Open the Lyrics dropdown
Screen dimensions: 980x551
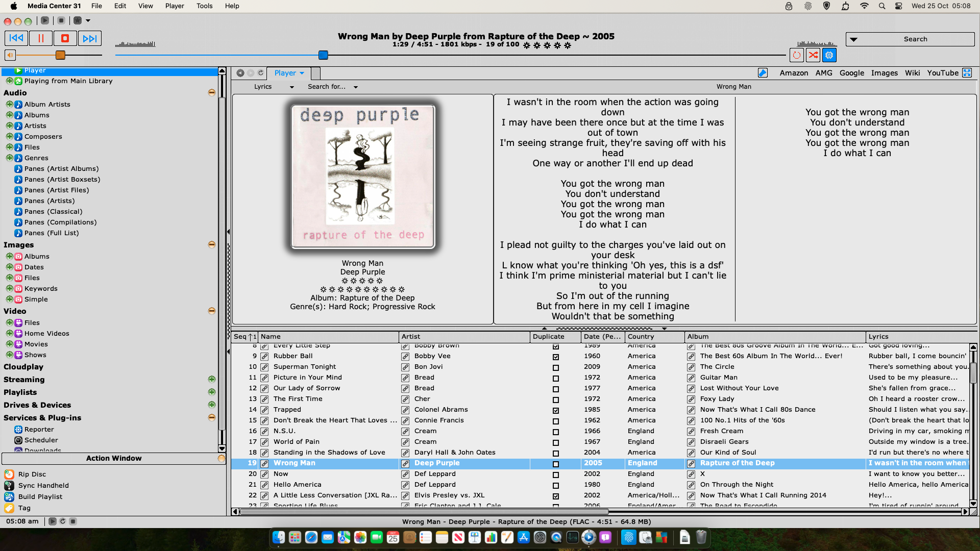click(x=274, y=87)
